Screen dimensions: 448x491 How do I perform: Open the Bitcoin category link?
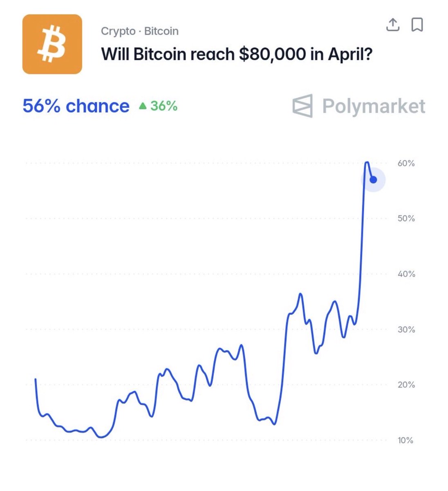click(161, 31)
